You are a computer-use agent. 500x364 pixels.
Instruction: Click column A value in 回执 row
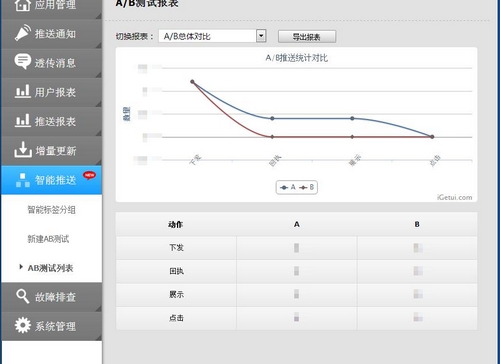point(297,271)
